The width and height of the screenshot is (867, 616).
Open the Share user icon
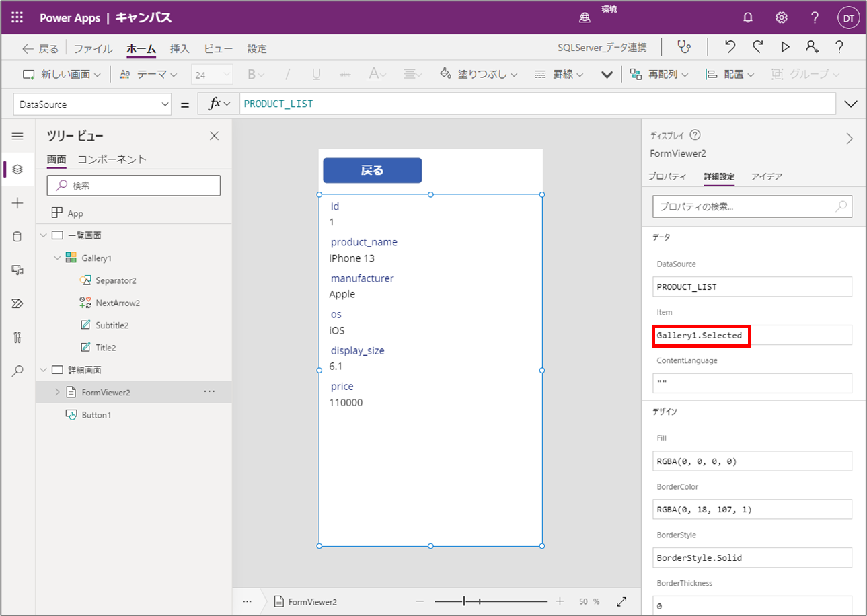[x=812, y=47]
